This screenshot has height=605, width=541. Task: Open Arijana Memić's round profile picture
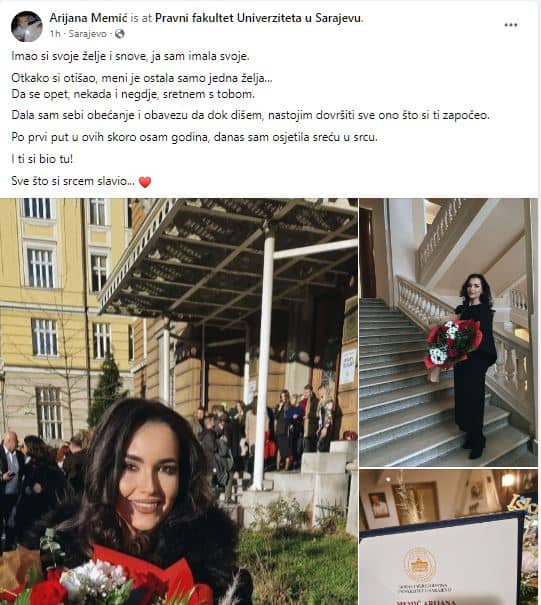[27, 26]
